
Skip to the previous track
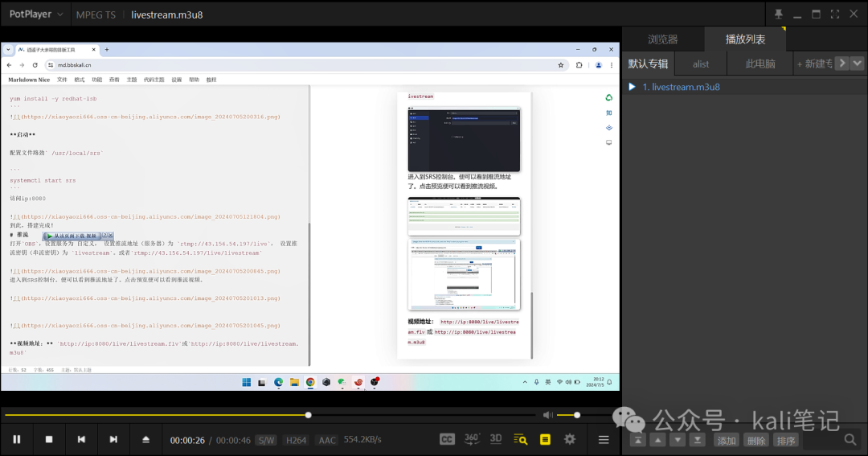click(81, 439)
